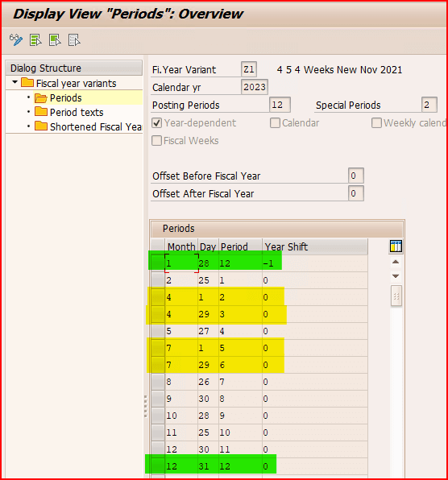448x480 pixels.
Task: Click the vertical scrollbar thumb in Periods table
Action: coord(396,296)
